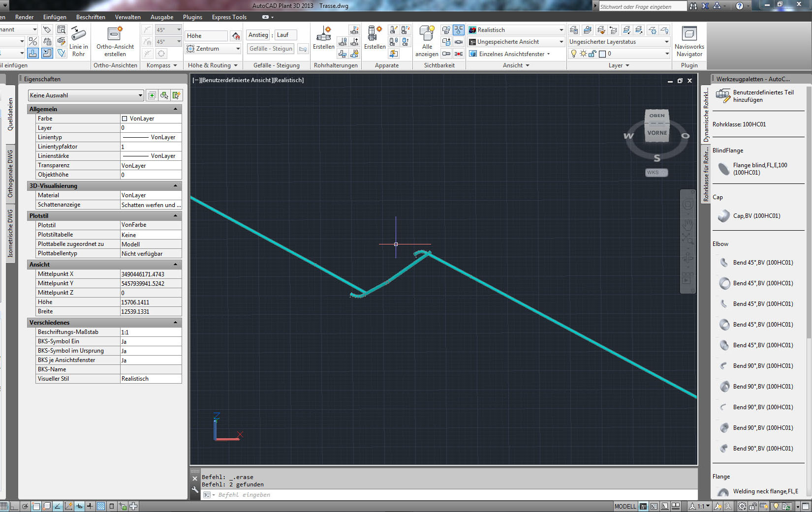Screen dimensions: 812x512
Task: Click the pan hand tool on navigation bar
Action: point(687,224)
